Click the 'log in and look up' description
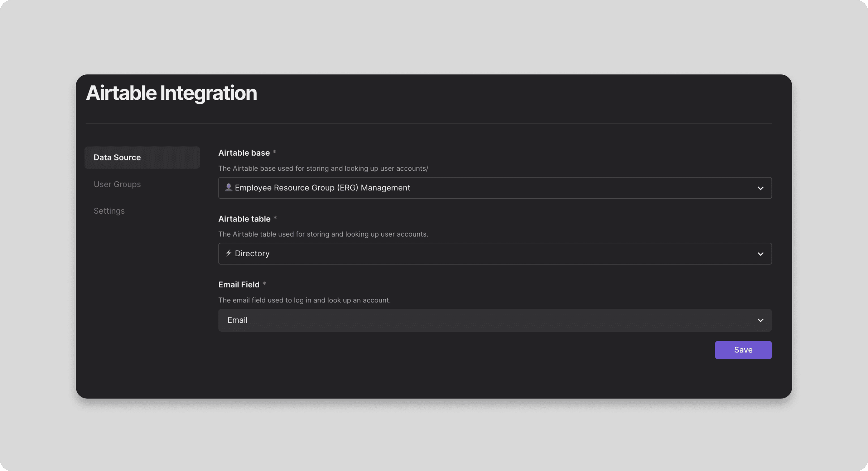The width and height of the screenshot is (868, 471). pos(304,300)
